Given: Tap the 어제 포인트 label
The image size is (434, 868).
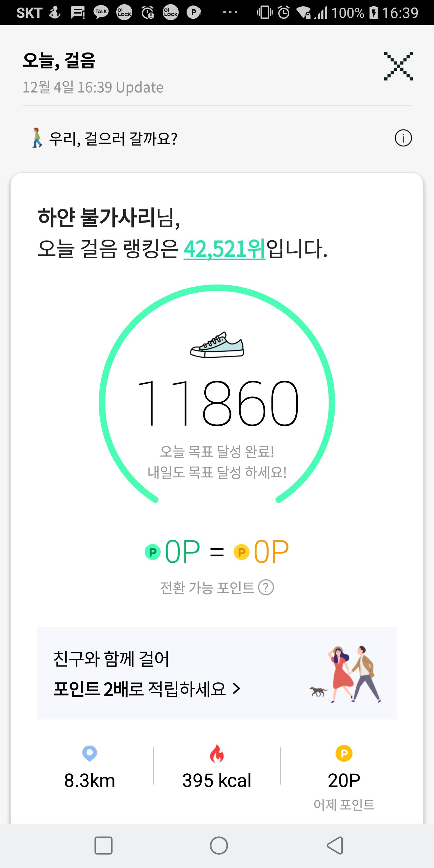Looking at the screenshot, I should click(x=344, y=805).
